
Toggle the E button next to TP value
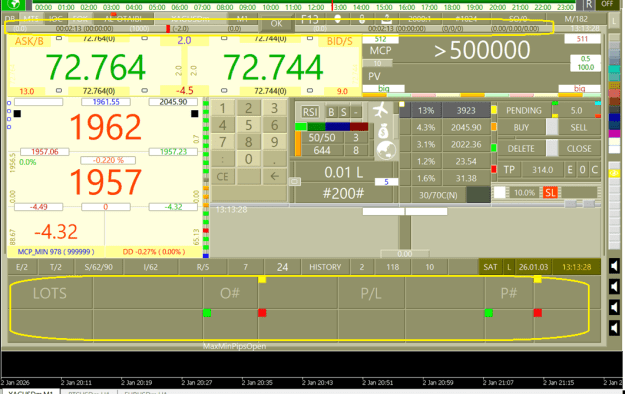click(x=570, y=170)
